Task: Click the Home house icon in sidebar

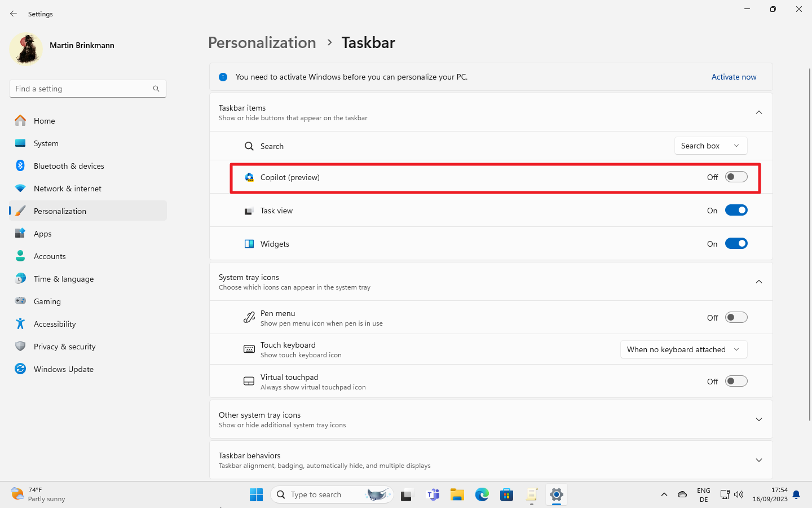Action: (x=20, y=121)
